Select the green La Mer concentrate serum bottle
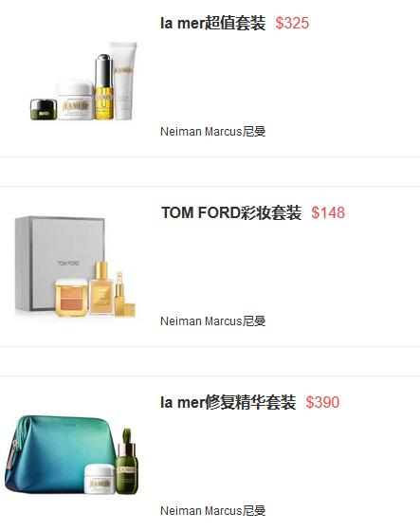Image resolution: width=420 pixels, height=531 pixels. click(x=127, y=462)
